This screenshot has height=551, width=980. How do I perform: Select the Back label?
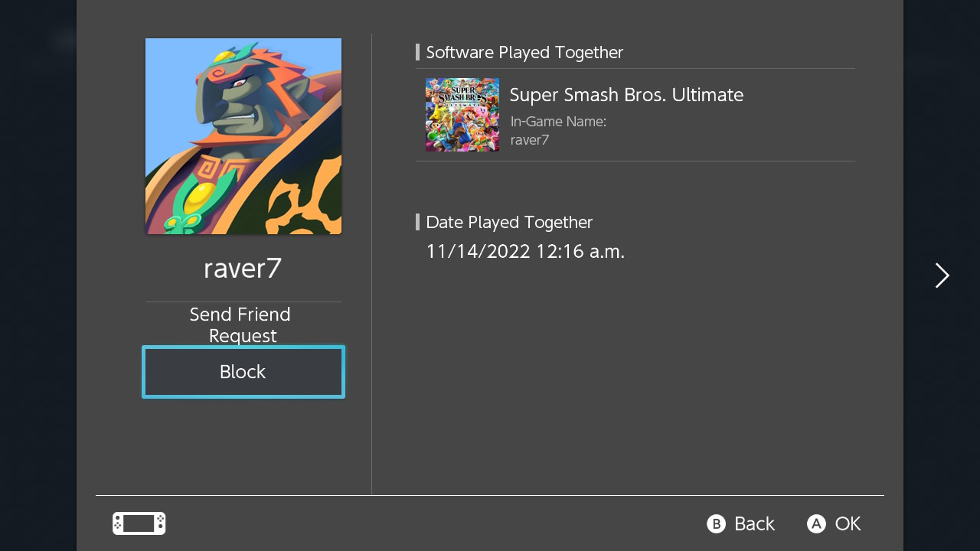pyautogui.click(x=754, y=523)
